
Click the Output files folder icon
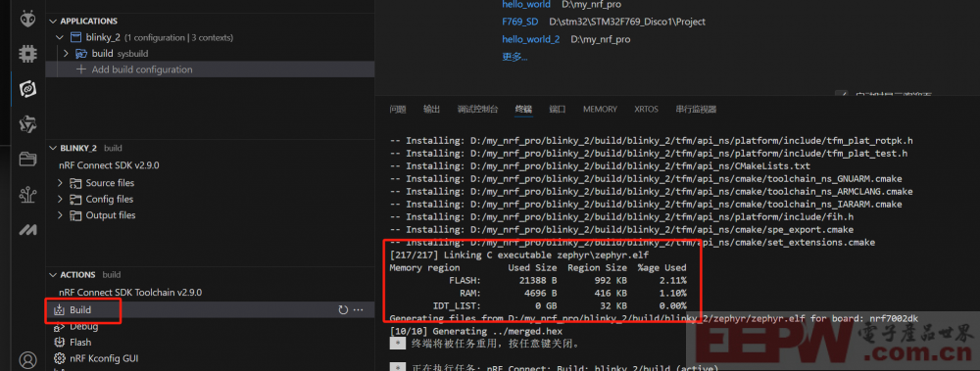(75, 215)
